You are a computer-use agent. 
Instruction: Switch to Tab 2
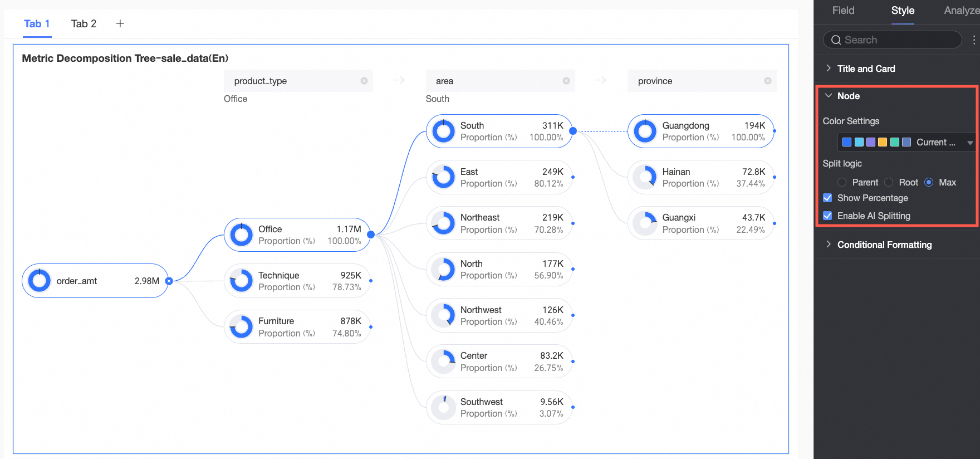(84, 24)
